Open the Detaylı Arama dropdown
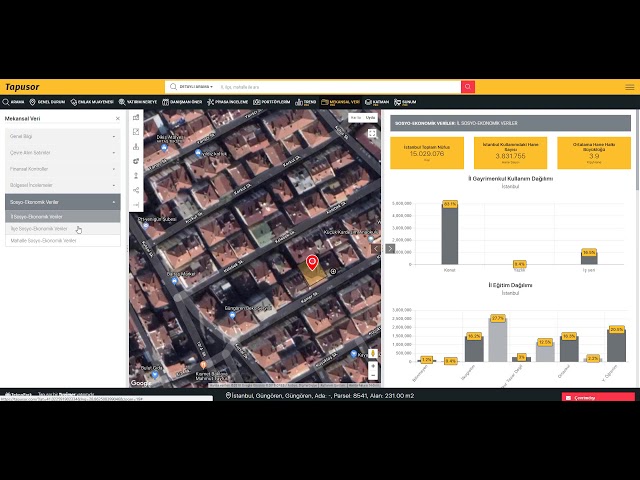This screenshot has width=640, height=480. pos(196,87)
